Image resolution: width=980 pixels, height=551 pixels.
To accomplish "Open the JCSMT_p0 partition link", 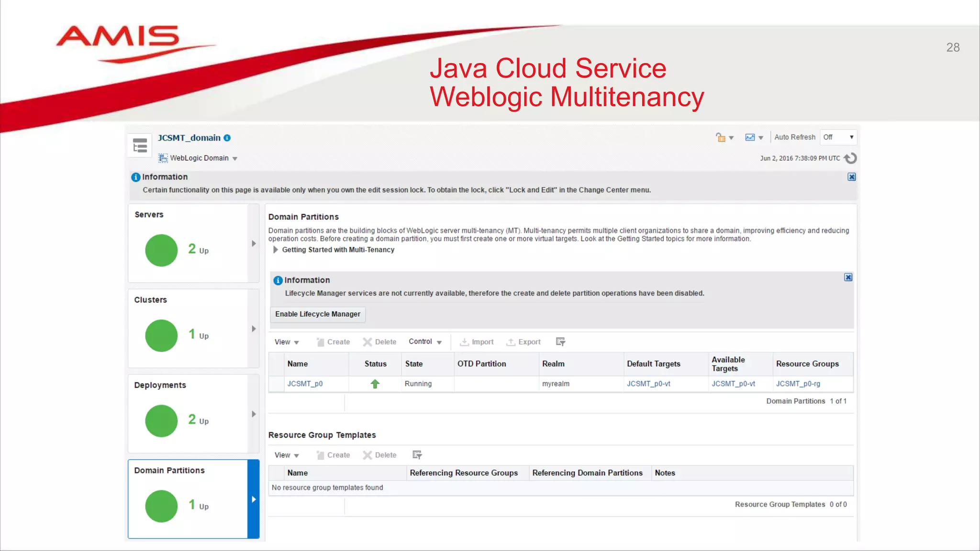I will (305, 384).
